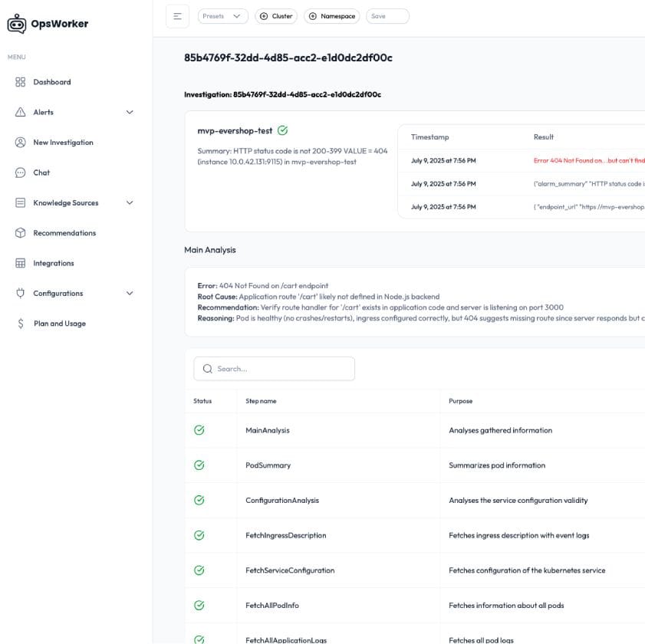This screenshot has width=645, height=644.
Task: Open the Presets dropdown
Action: click(x=222, y=16)
